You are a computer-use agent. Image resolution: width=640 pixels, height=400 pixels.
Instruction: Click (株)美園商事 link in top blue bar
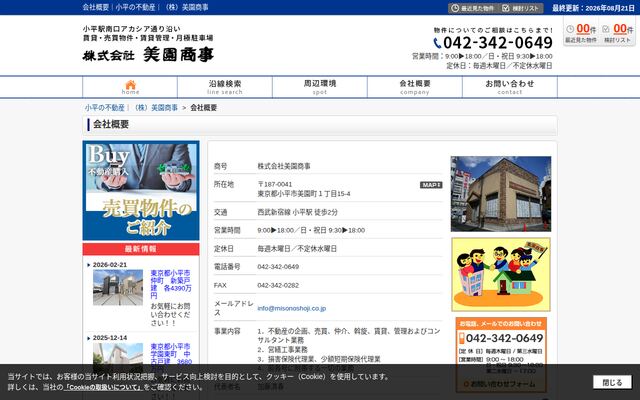(186, 7)
